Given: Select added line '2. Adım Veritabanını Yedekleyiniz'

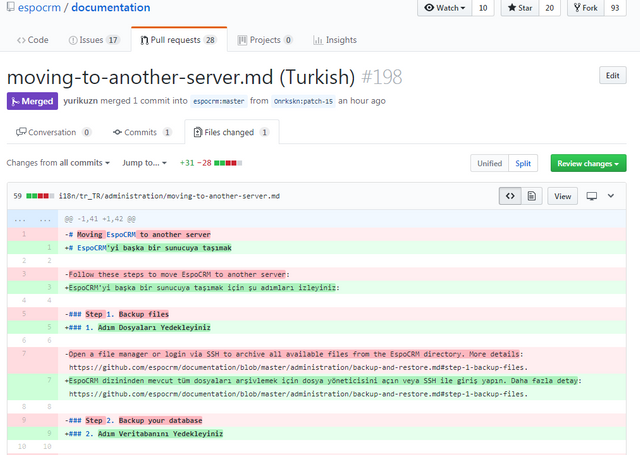Looking at the screenshot, I should [317, 433].
